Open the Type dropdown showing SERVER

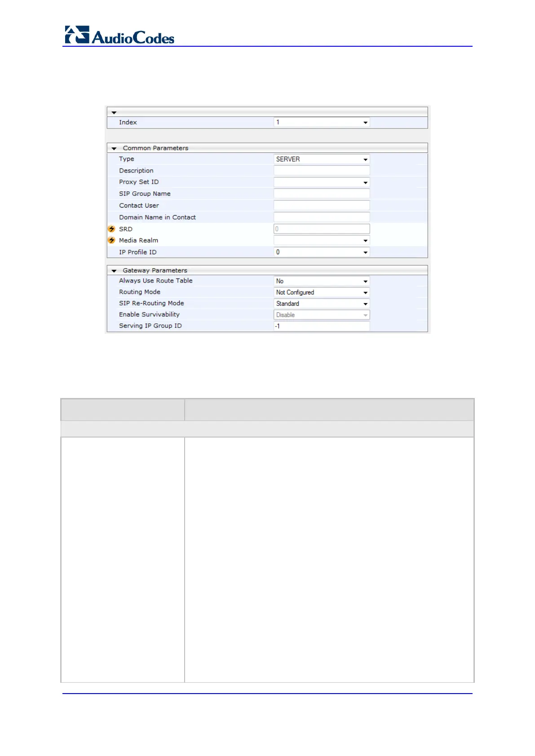(x=322, y=159)
